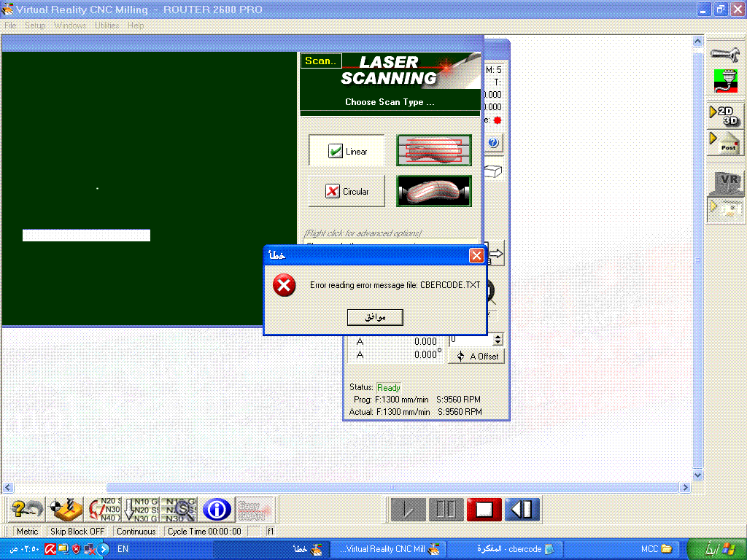Screen dimensions: 747x560
Task: Click the pause program button
Action: coord(446,509)
